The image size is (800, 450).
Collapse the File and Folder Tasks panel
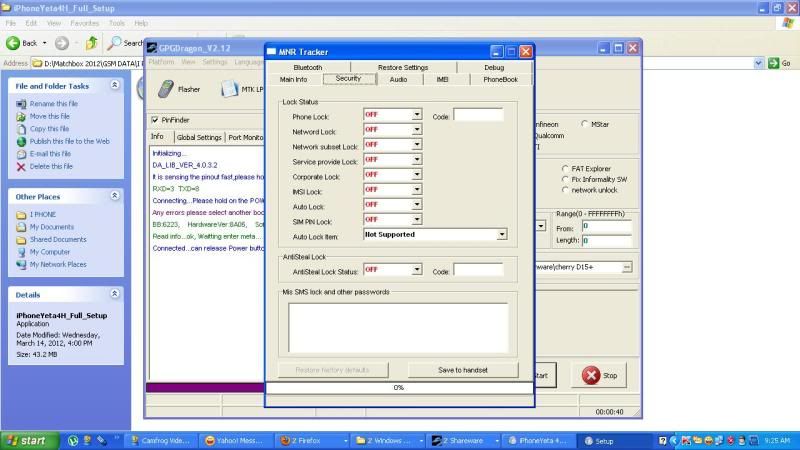[x=115, y=85]
